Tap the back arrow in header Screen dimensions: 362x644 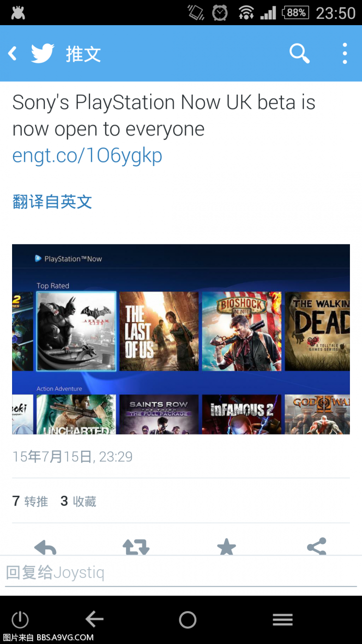click(x=13, y=54)
